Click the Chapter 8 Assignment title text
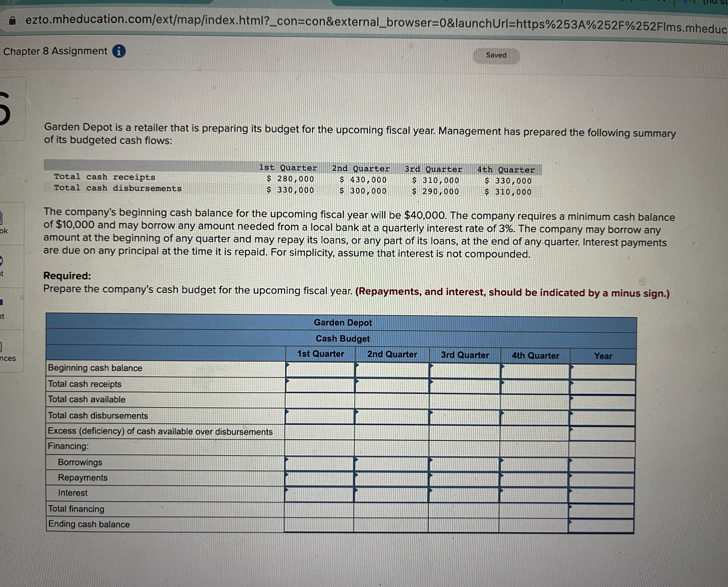The image size is (728, 587). (x=55, y=51)
